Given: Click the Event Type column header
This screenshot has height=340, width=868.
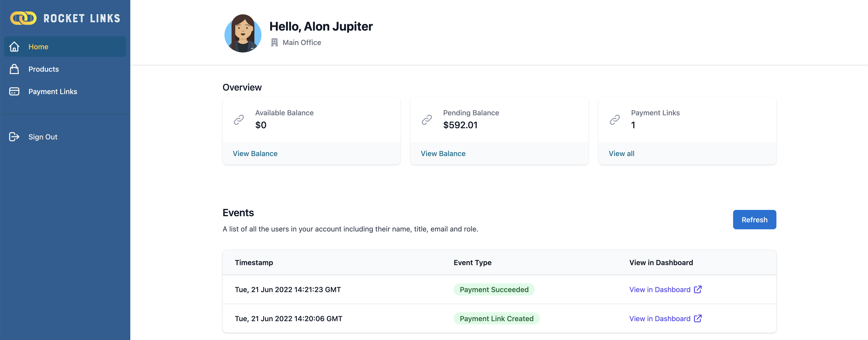Looking at the screenshot, I should (x=472, y=262).
